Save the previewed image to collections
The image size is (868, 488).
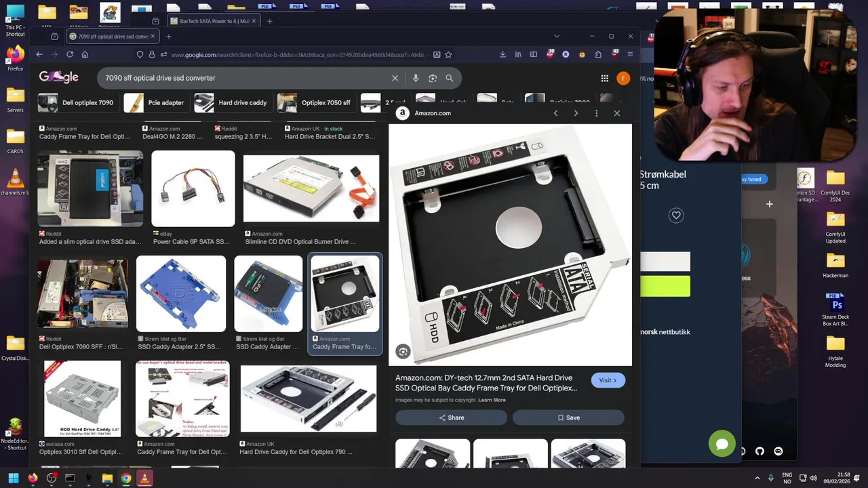568,418
